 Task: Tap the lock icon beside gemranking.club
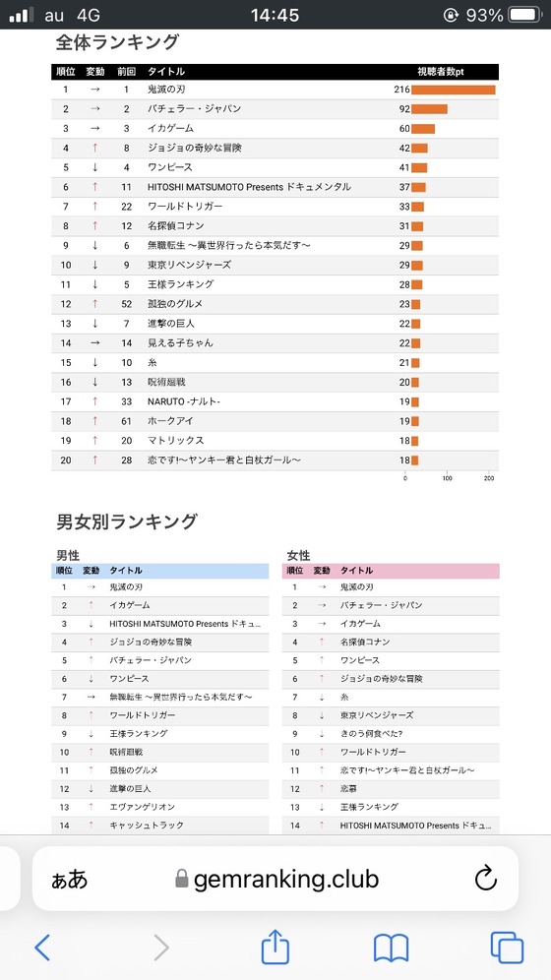[182, 878]
